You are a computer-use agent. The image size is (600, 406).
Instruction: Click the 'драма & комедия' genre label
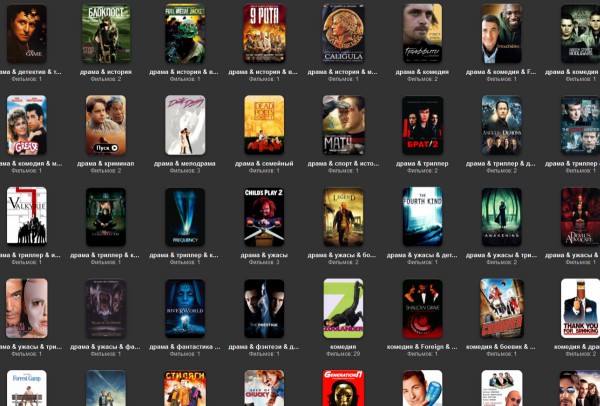[422, 72]
